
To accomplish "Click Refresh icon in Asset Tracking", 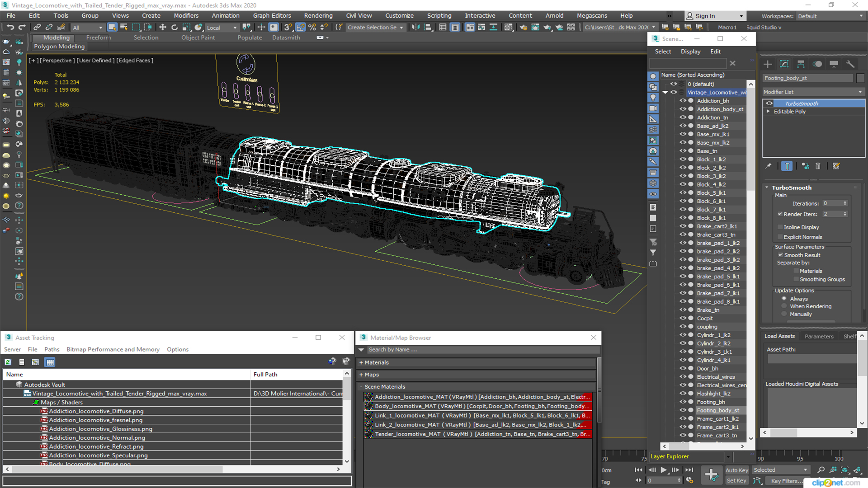I will pyautogui.click(x=8, y=362).
